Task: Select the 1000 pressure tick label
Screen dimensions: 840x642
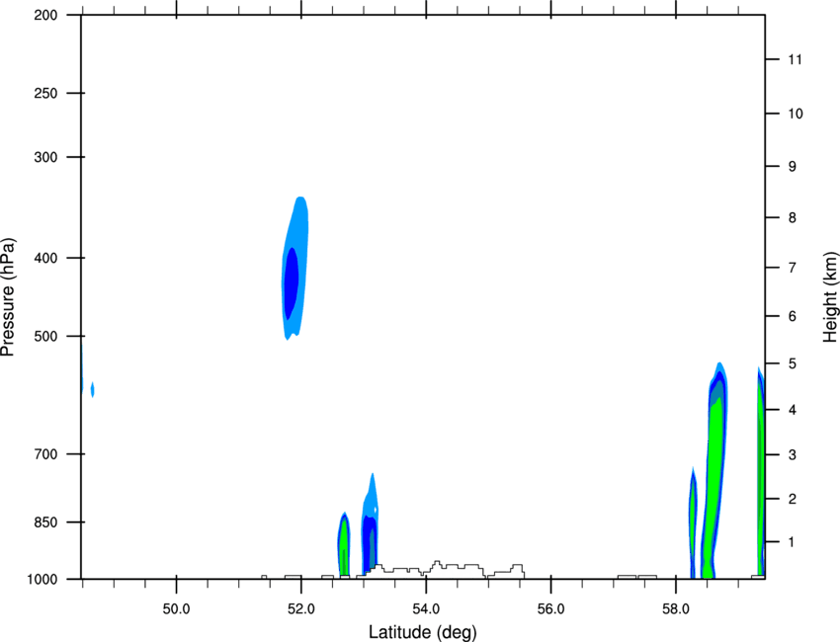Action: (42, 580)
